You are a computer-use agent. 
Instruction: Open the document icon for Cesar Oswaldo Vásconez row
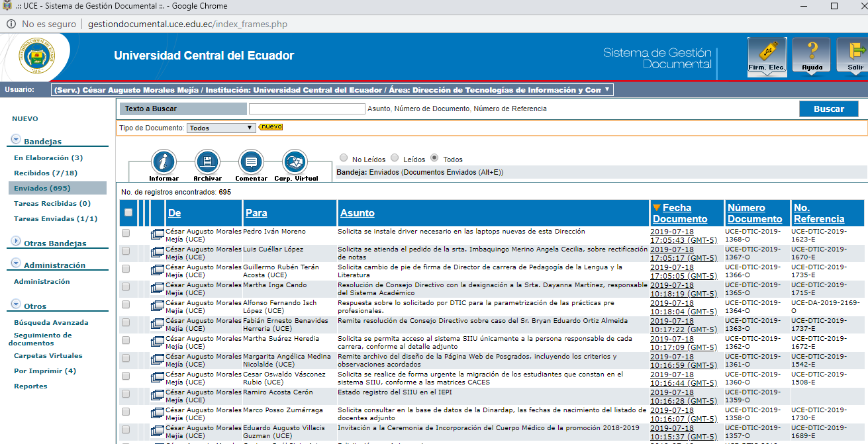pos(158,377)
